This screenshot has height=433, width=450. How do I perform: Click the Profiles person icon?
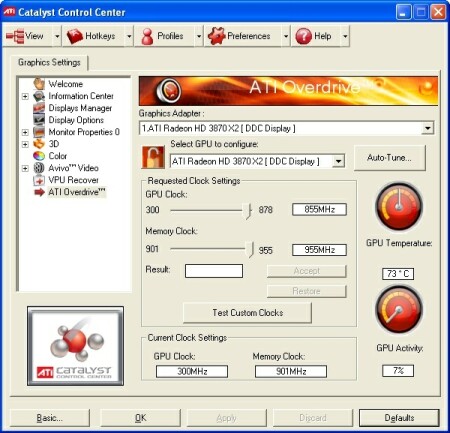147,36
